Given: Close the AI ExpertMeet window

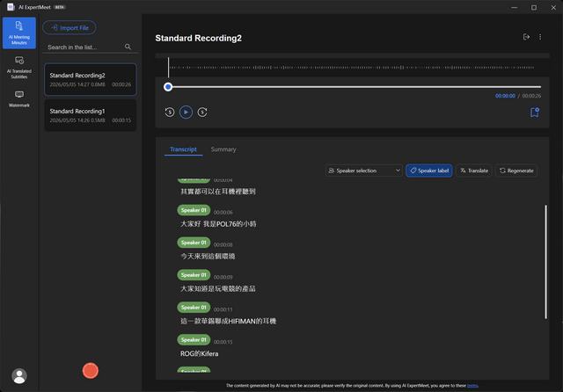Looking at the screenshot, I should [x=553, y=7].
